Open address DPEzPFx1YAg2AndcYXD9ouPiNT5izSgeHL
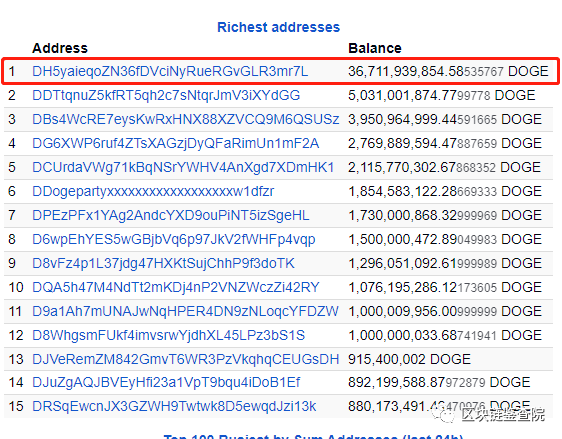 171,215
